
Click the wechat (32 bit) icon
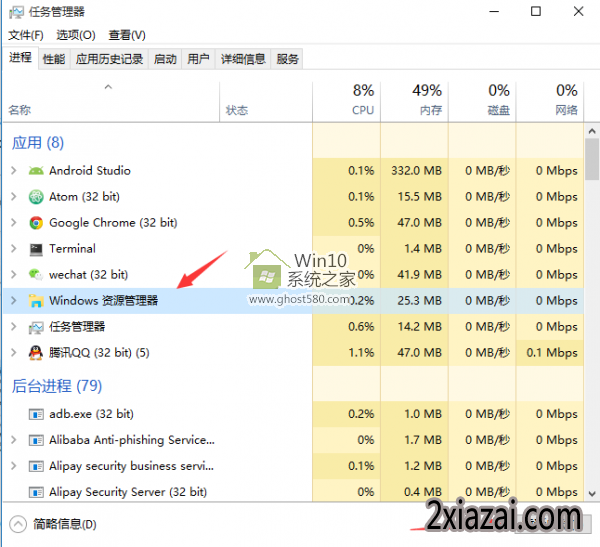[x=36, y=274]
